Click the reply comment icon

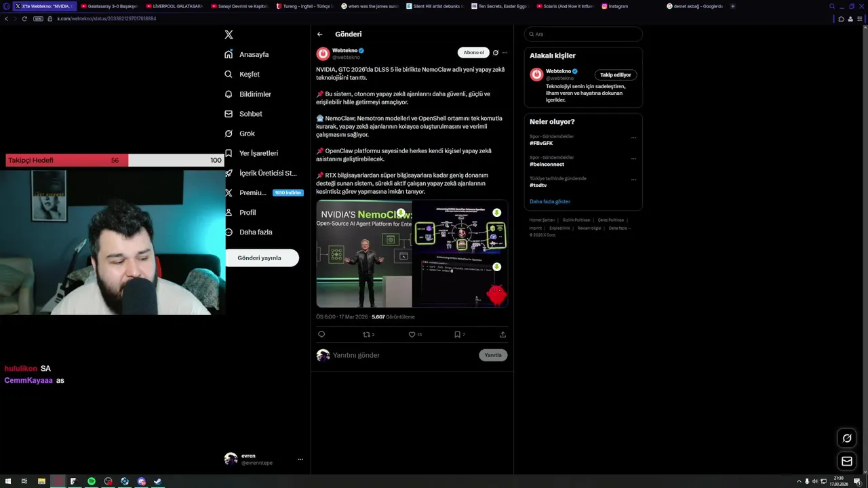[x=321, y=334]
